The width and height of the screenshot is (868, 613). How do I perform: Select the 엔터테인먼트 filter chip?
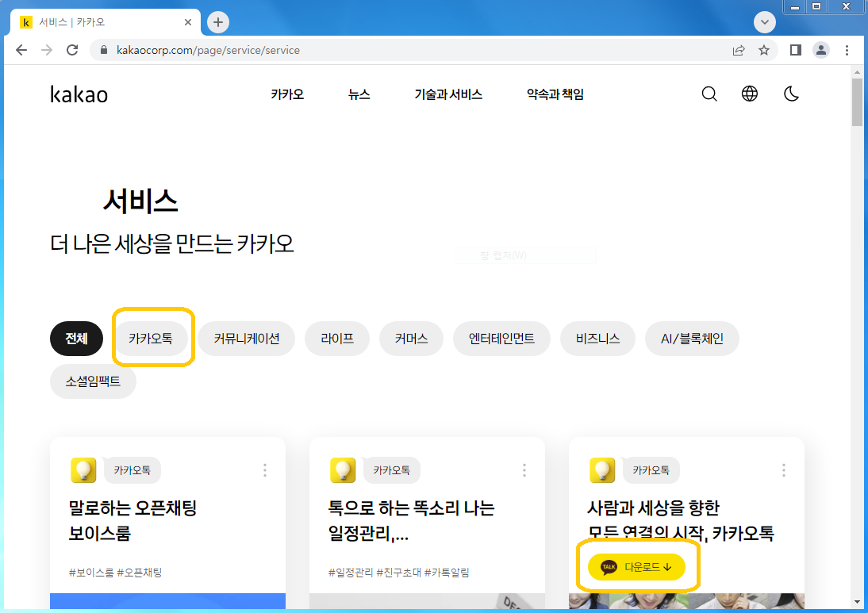tap(501, 339)
